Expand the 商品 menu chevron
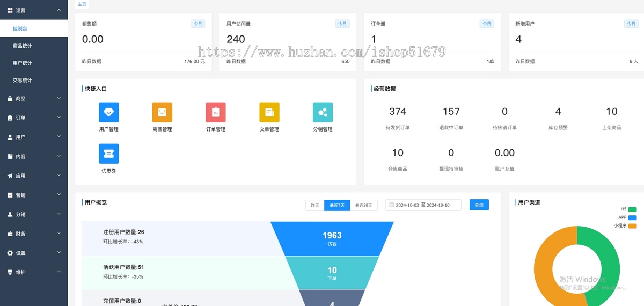Viewport: 644px width, 306px height. click(x=59, y=98)
